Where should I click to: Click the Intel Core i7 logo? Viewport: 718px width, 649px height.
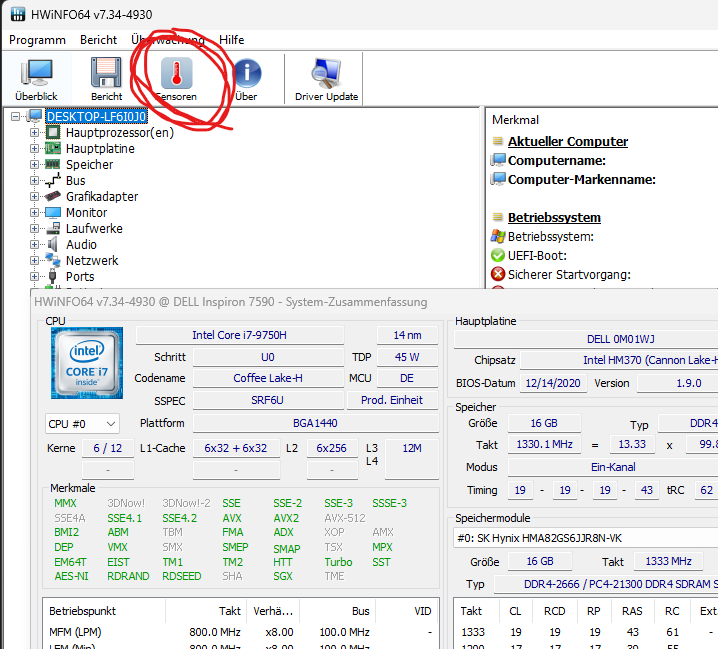pos(87,363)
